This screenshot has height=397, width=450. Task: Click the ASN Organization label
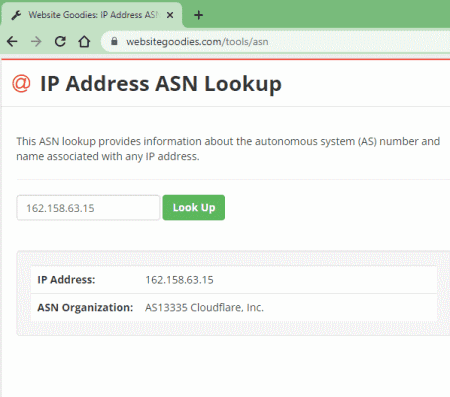click(x=85, y=307)
